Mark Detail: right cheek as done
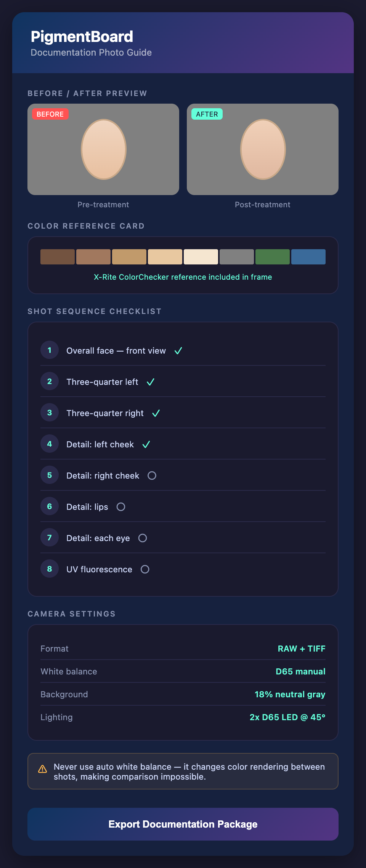The image size is (366, 868). [152, 476]
